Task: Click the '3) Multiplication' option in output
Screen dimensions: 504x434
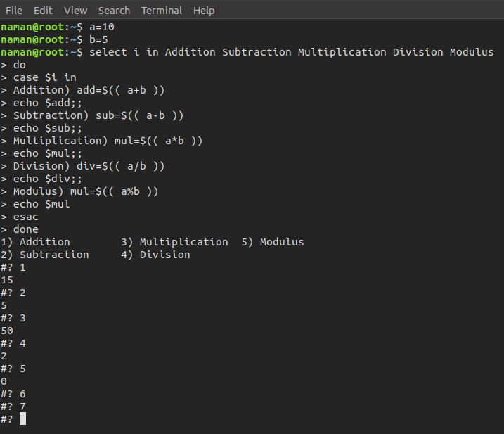Action: [x=174, y=242]
